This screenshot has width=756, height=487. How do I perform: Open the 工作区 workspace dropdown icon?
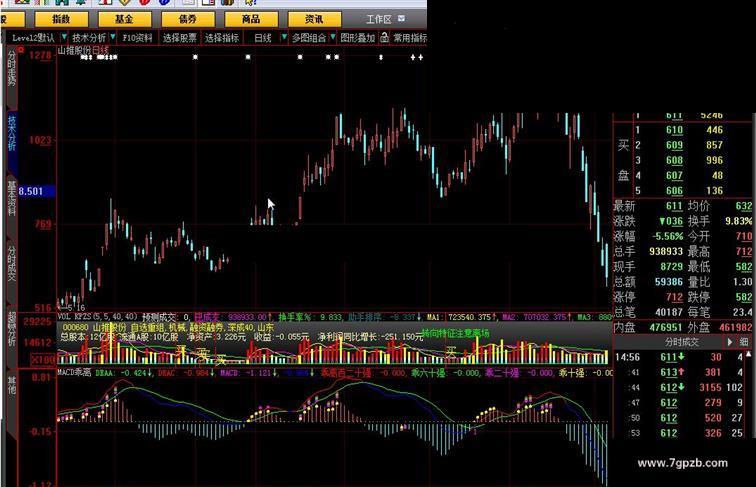(401, 19)
